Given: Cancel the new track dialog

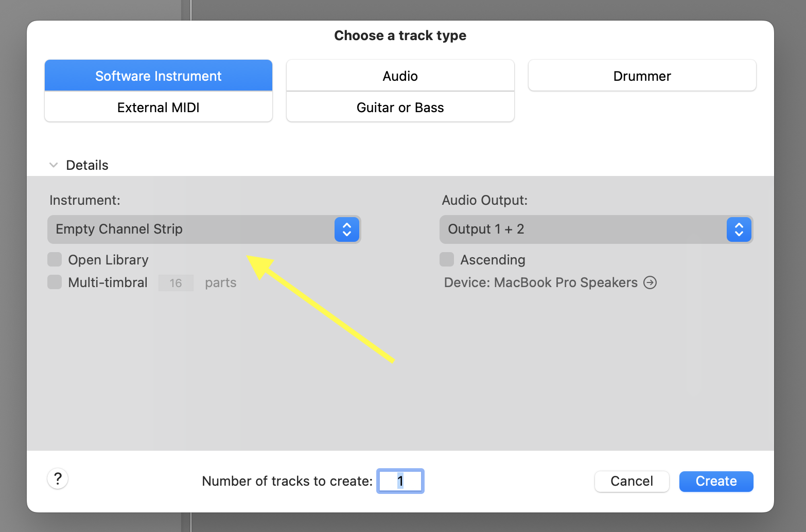Looking at the screenshot, I should tap(632, 482).
